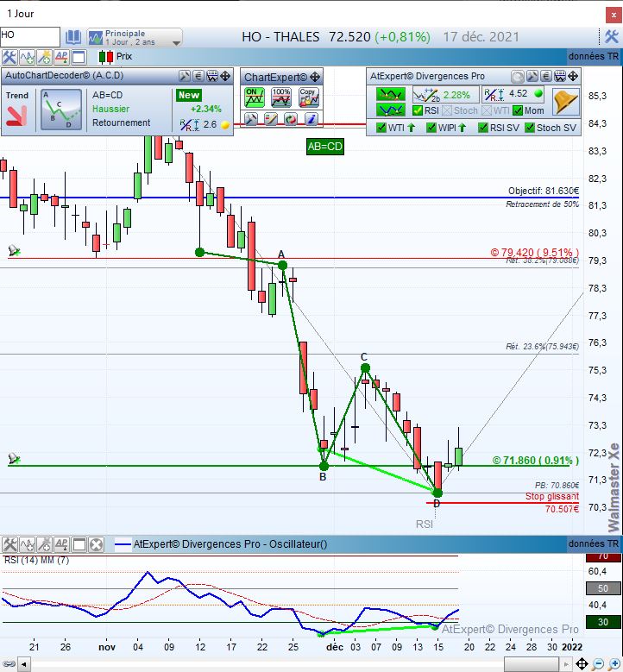Click the golden bell alert button
The height and width of the screenshot is (672, 623).
pos(565,102)
